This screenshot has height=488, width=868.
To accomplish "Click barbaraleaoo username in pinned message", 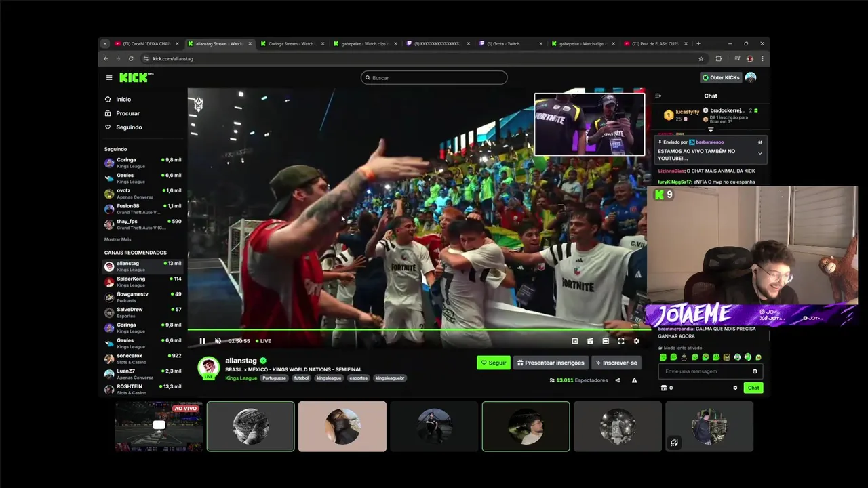I will (x=710, y=142).
